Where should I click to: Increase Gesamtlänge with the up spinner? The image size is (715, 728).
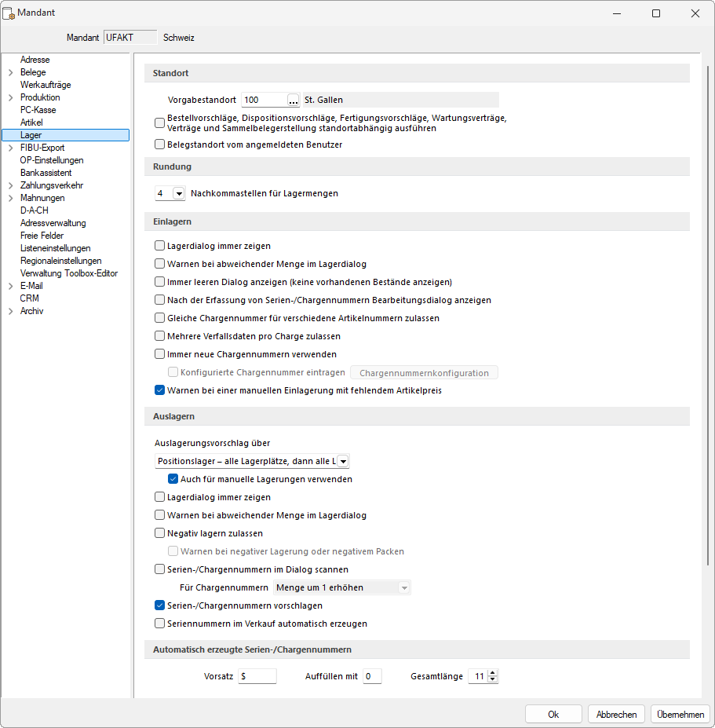point(493,673)
